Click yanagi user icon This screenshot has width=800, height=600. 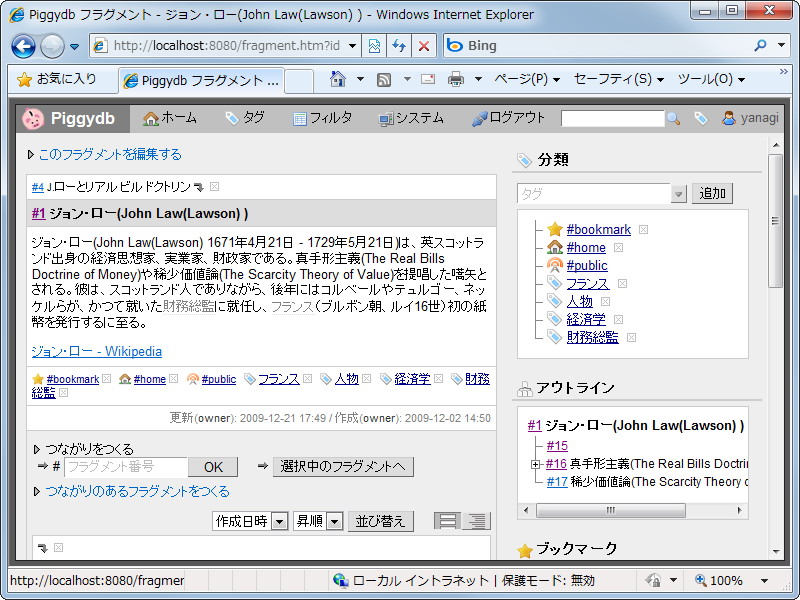(729, 118)
